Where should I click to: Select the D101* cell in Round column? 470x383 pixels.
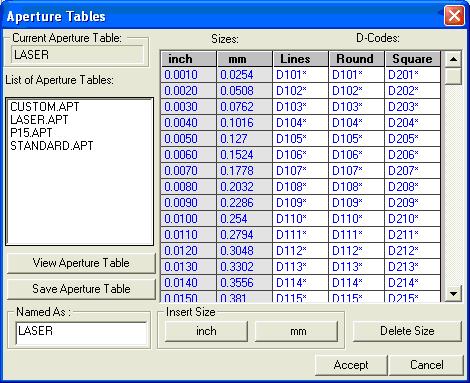357,75
